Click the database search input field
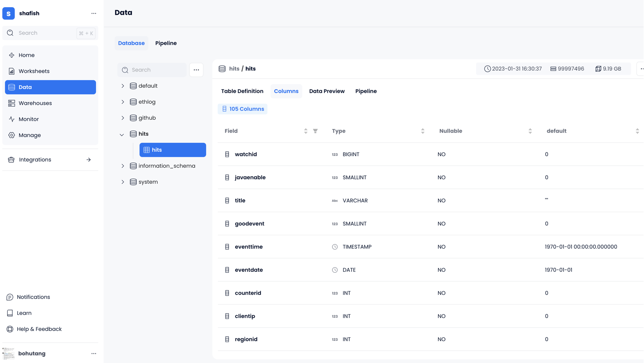 click(156, 70)
